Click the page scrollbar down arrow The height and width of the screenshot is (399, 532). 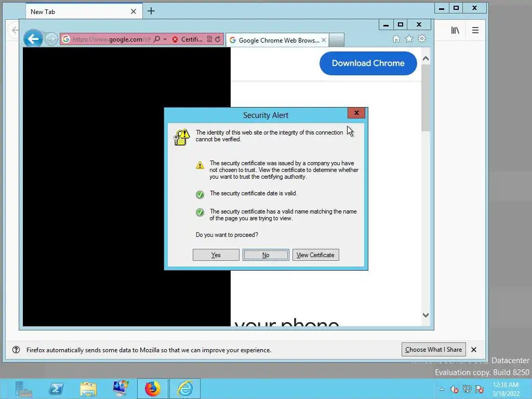click(x=426, y=315)
